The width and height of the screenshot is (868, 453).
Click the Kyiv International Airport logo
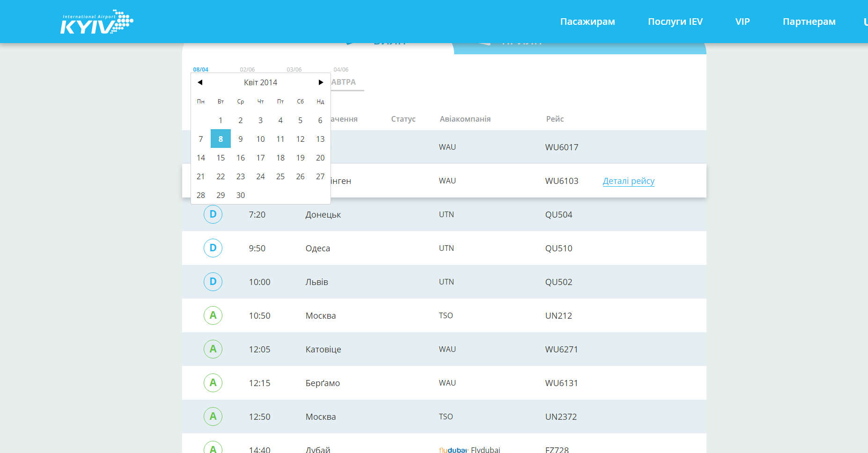coord(96,22)
